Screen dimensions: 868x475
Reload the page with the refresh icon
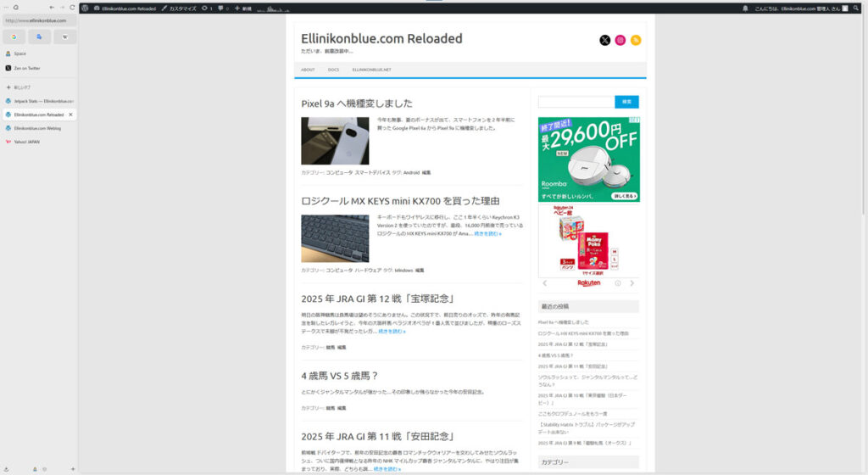72,7
